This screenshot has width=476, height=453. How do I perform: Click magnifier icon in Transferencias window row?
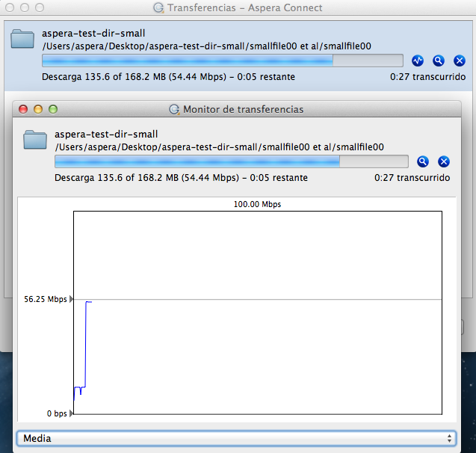coord(439,61)
